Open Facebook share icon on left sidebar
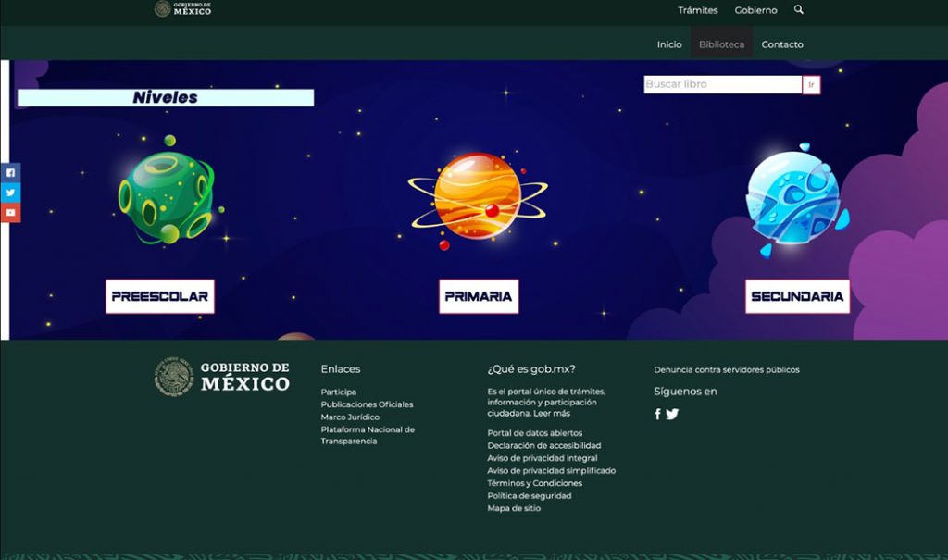948x560 pixels. [x=10, y=172]
